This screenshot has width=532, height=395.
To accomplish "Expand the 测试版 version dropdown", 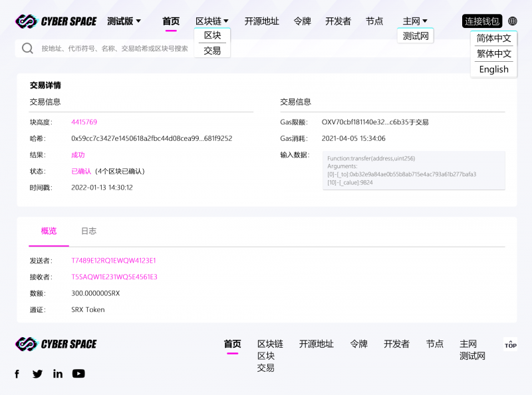I will click(124, 21).
